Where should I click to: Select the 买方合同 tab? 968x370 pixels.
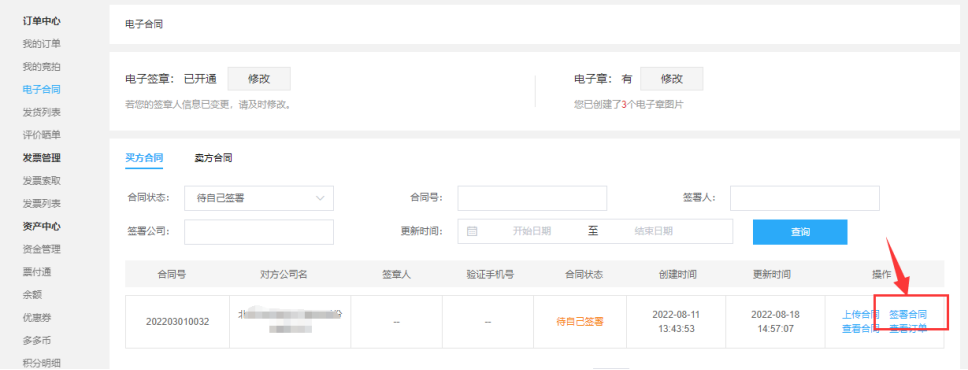point(144,158)
